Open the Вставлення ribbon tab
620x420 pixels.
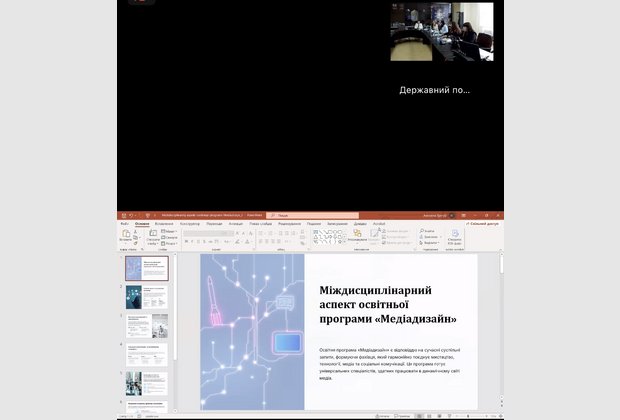point(164,223)
